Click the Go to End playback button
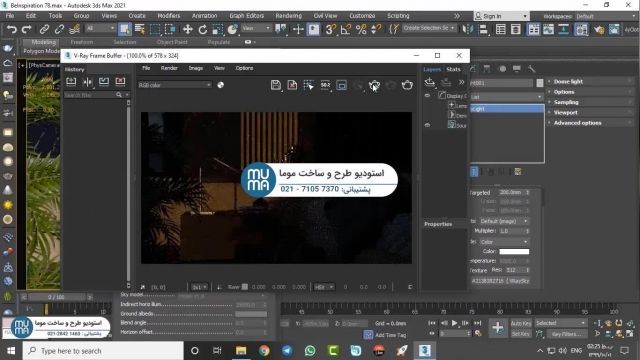The width and height of the screenshot is (640, 360). (478, 323)
